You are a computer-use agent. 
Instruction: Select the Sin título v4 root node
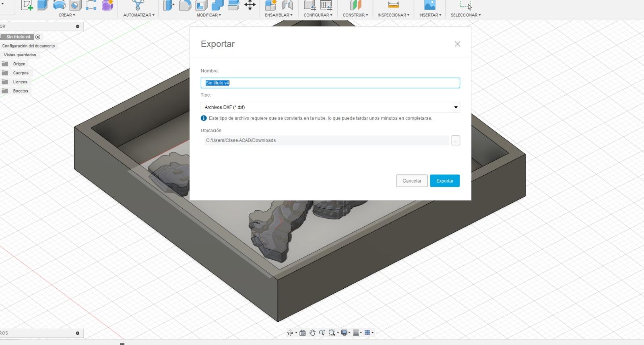[x=18, y=37]
